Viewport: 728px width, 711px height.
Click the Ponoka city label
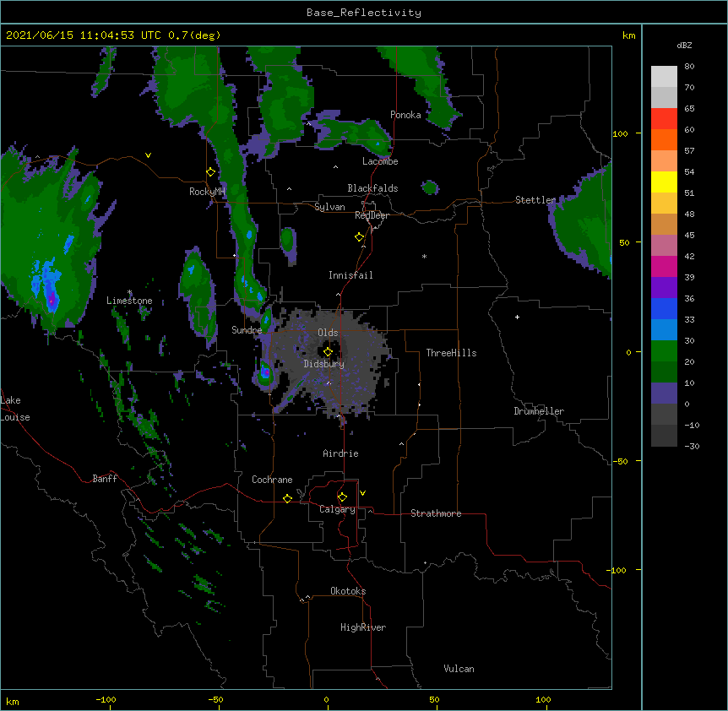405,115
